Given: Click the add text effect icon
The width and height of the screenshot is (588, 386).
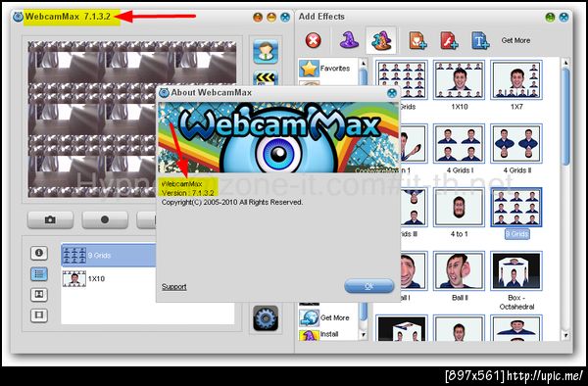Looking at the screenshot, I should coord(480,40).
